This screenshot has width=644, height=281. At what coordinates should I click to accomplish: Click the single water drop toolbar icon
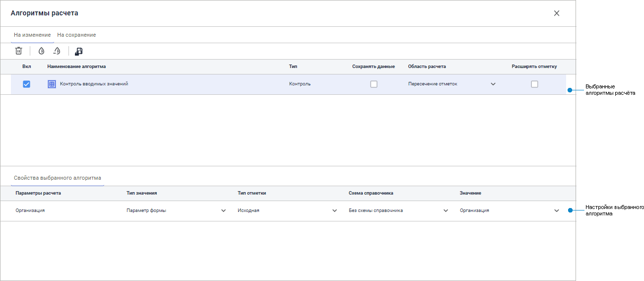41,51
